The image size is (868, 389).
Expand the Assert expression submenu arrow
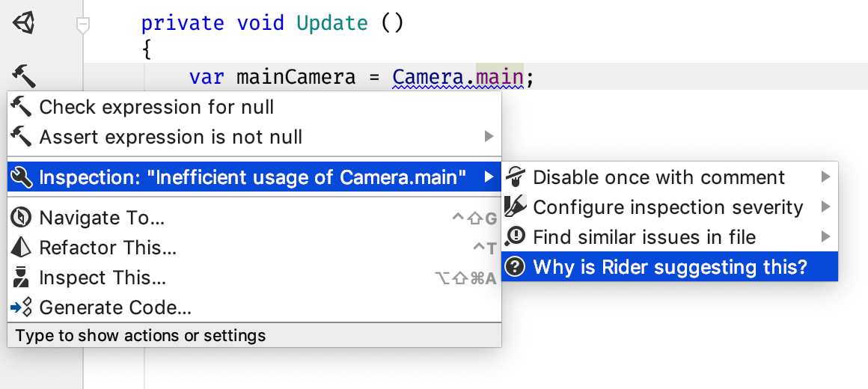pos(489,137)
